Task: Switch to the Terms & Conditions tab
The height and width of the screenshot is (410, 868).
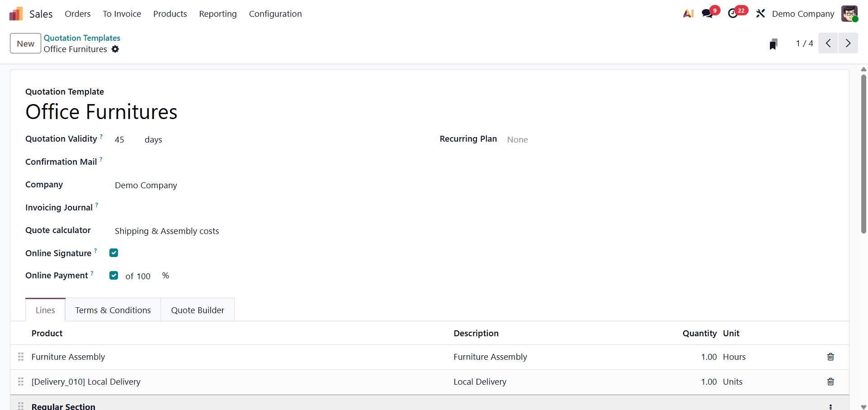Action: (x=113, y=310)
